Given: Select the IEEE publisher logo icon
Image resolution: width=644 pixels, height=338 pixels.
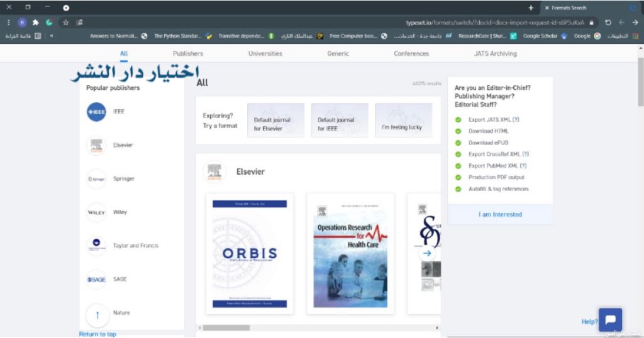Looking at the screenshot, I should click(x=96, y=112).
